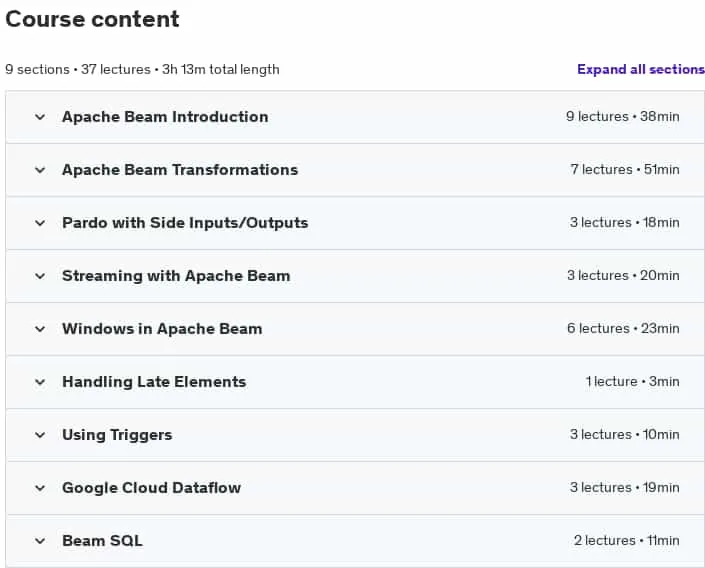Click '3 lectures • 10min' text
This screenshot has height=568, width=705.
625,434
